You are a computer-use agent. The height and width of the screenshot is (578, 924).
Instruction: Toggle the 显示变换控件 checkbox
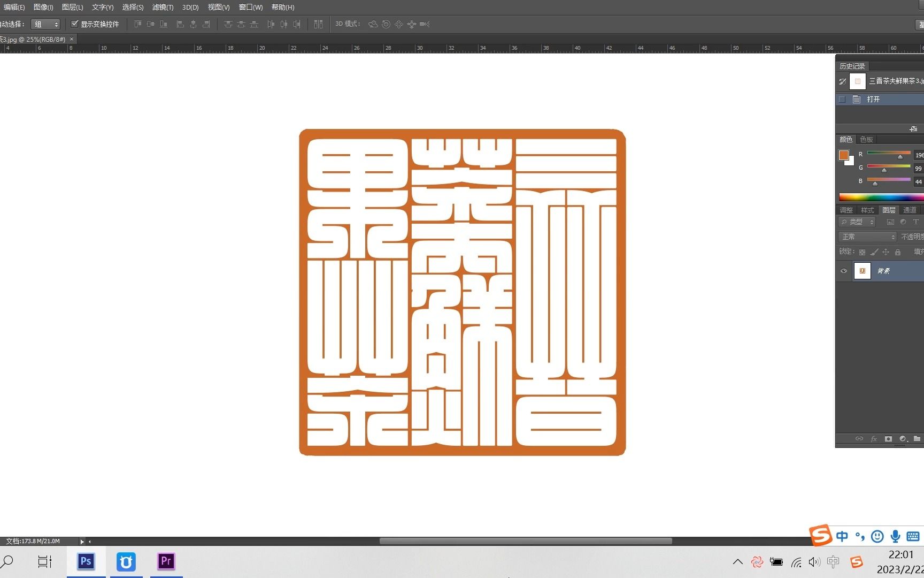pos(75,24)
